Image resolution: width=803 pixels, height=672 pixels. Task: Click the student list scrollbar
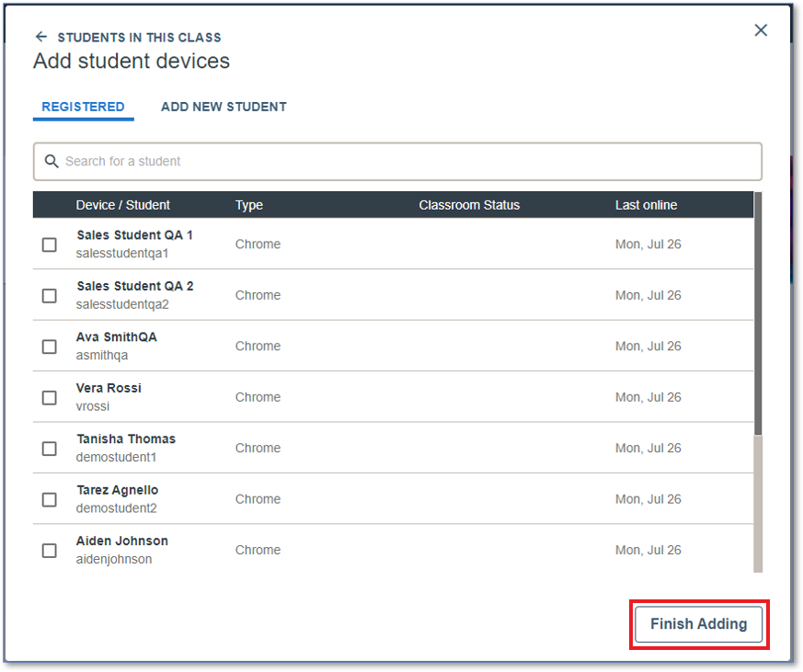[x=758, y=382]
